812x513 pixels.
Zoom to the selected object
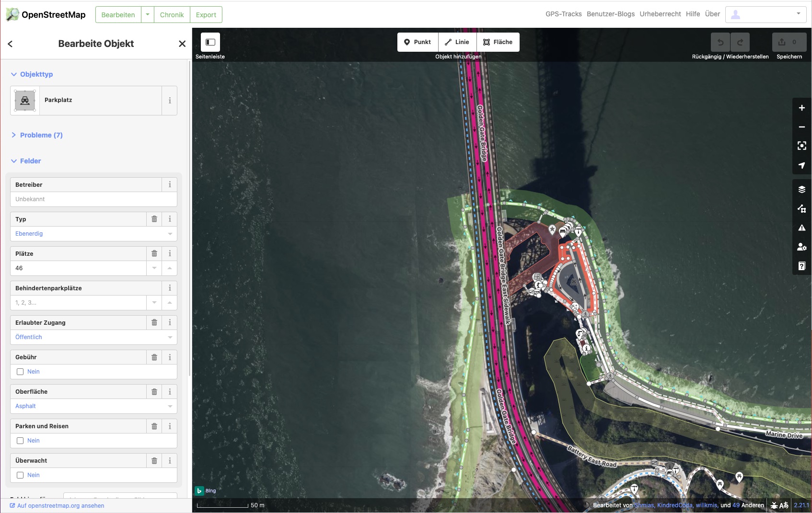click(x=802, y=146)
